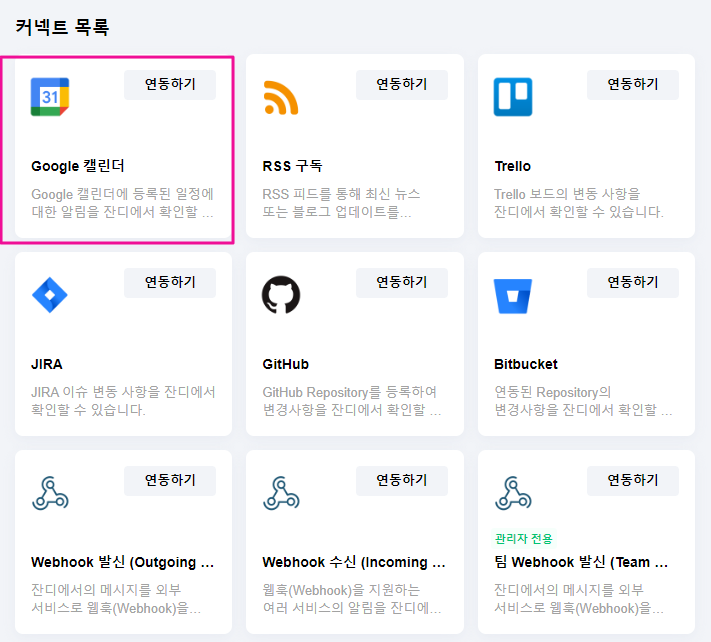Click the Webhook 수신 (Incoming) icon
The image size is (711, 642).
tap(281, 493)
